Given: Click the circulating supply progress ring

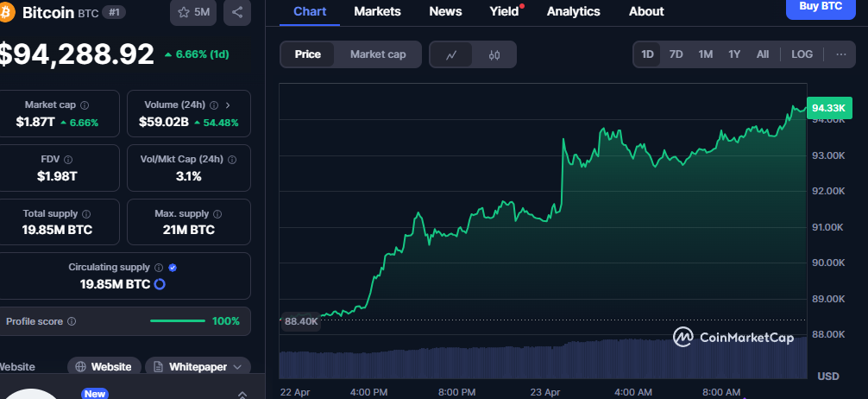Looking at the screenshot, I should pyautogui.click(x=160, y=285).
